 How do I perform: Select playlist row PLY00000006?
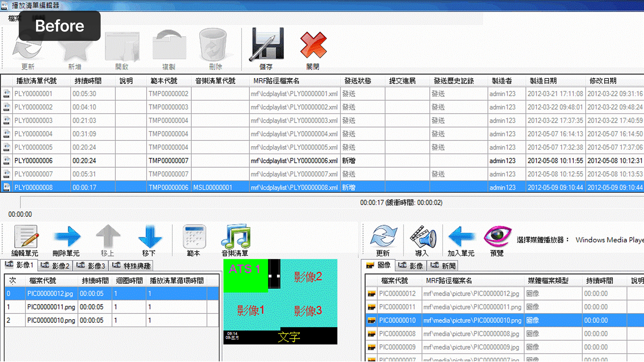click(34, 161)
